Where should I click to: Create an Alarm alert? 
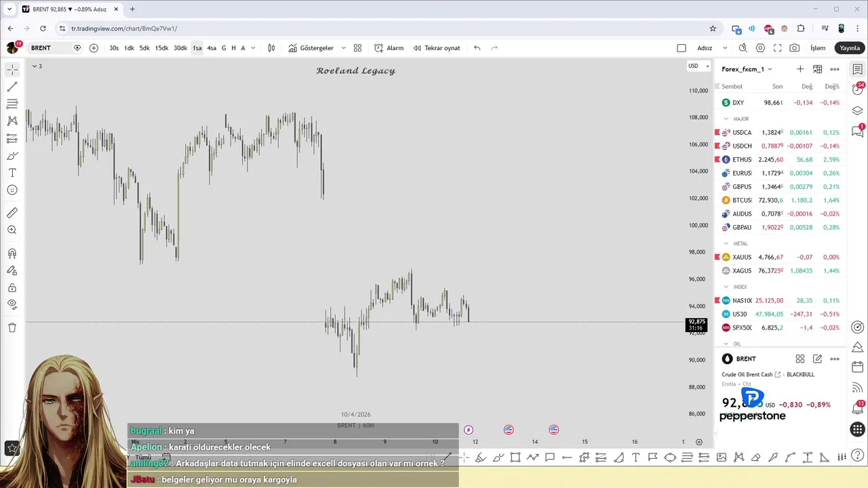(x=389, y=48)
